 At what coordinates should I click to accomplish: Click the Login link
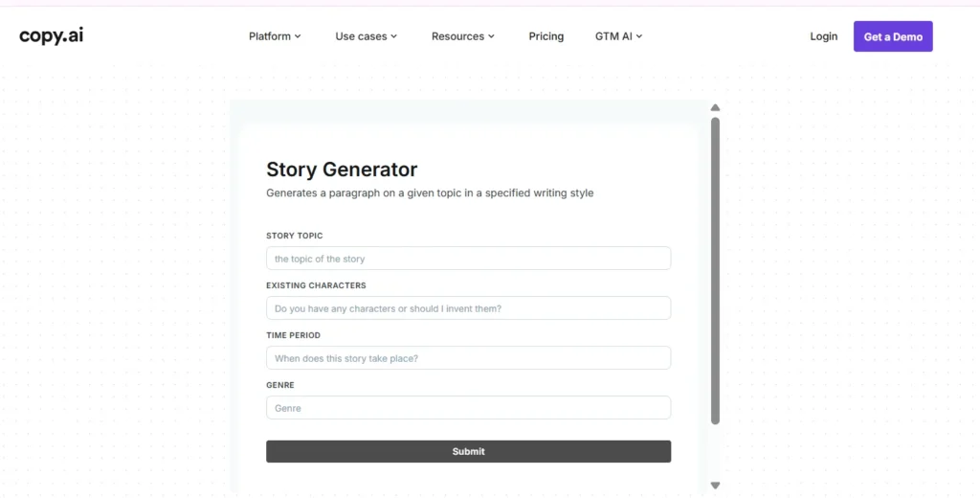click(x=823, y=36)
